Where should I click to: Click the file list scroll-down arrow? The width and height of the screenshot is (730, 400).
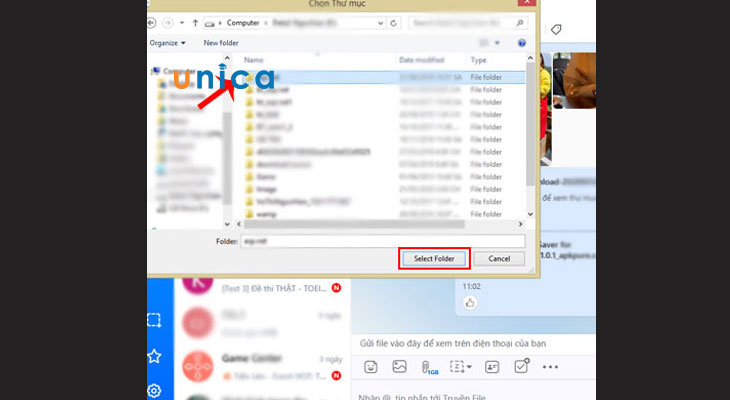pyautogui.click(x=530, y=214)
